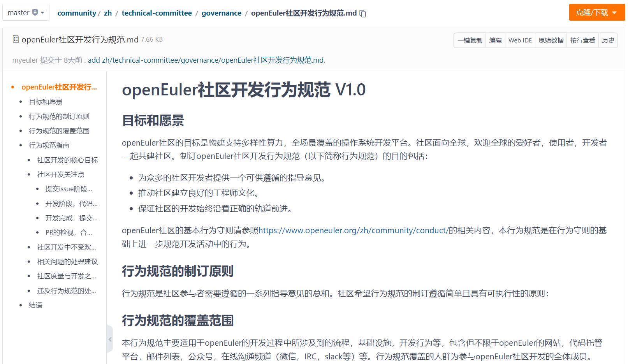Click the file document icon beside filename

(16, 39)
